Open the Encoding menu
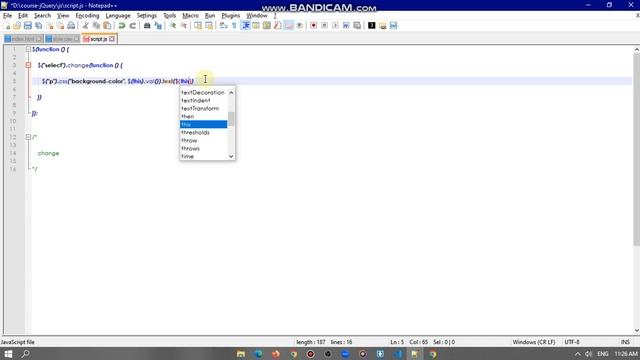 point(87,16)
